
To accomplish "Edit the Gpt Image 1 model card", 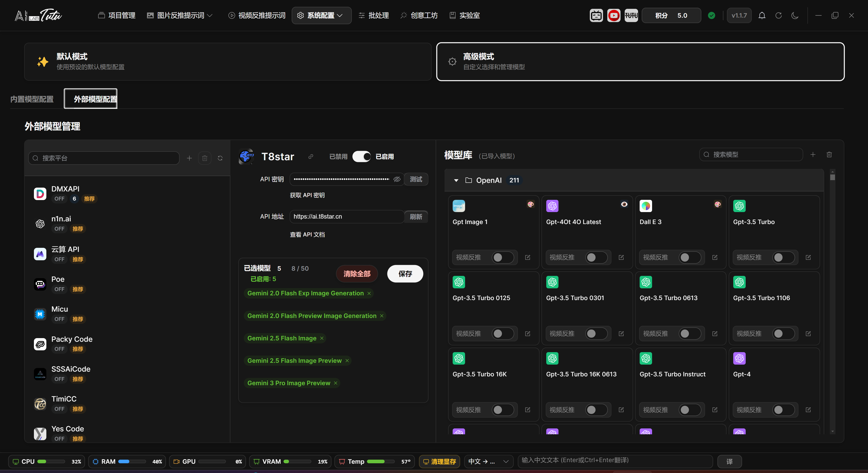I will click(528, 257).
